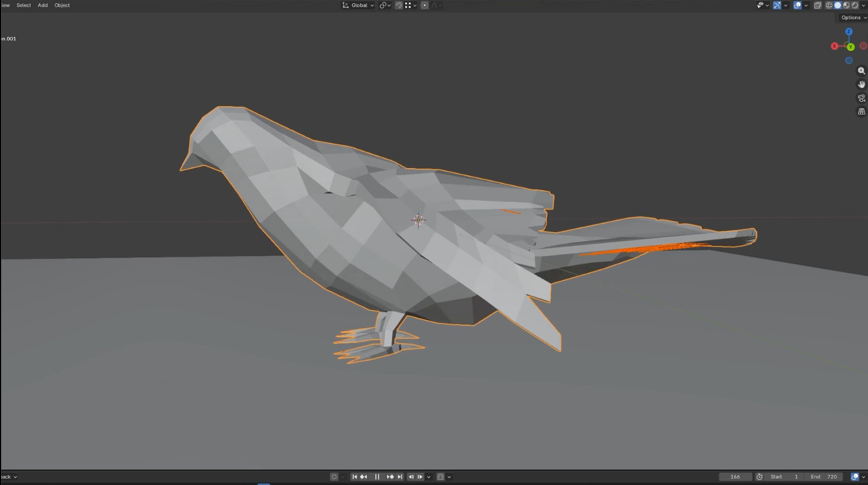Toggle snapping magnet

click(399, 6)
